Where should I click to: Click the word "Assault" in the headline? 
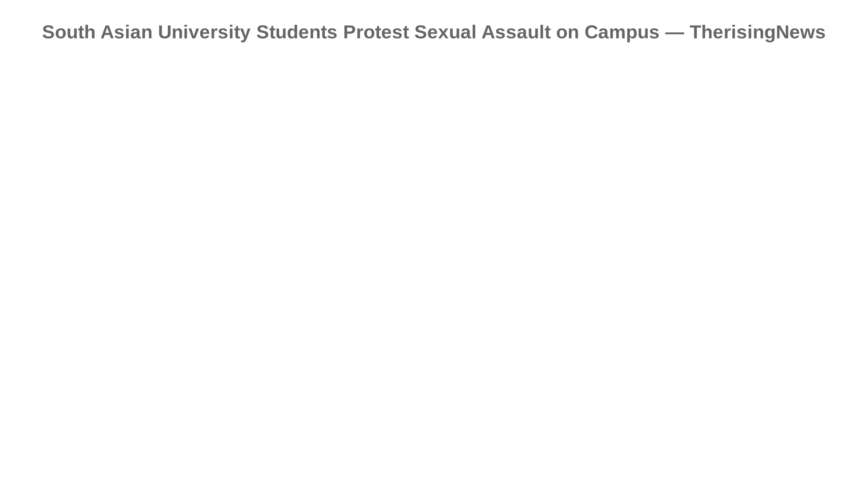point(516,33)
